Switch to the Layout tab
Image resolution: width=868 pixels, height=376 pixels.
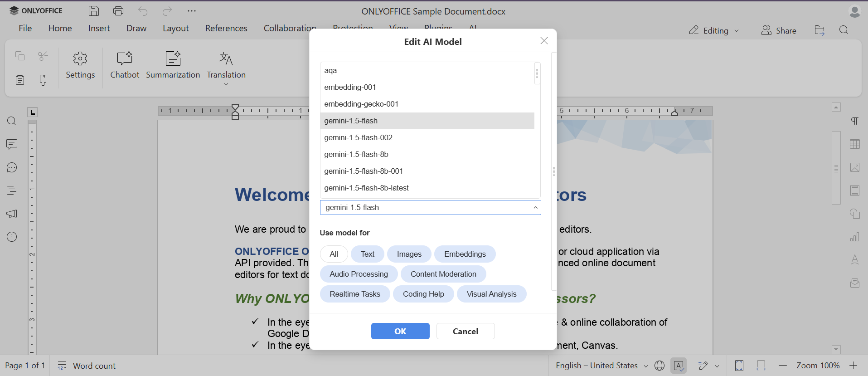(x=176, y=28)
